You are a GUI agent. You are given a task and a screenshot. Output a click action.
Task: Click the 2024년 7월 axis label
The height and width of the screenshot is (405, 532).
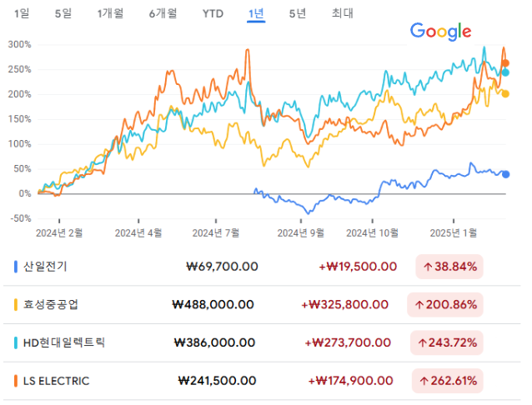(216, 233)
